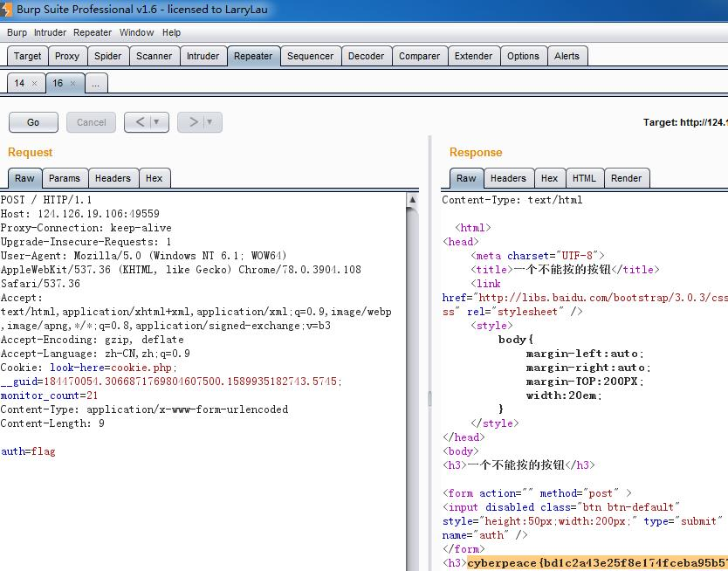The height and width of the screenshot is (571, 728).
Task: Open the Intruder menu in menu bar
Action: coord(50,32)
